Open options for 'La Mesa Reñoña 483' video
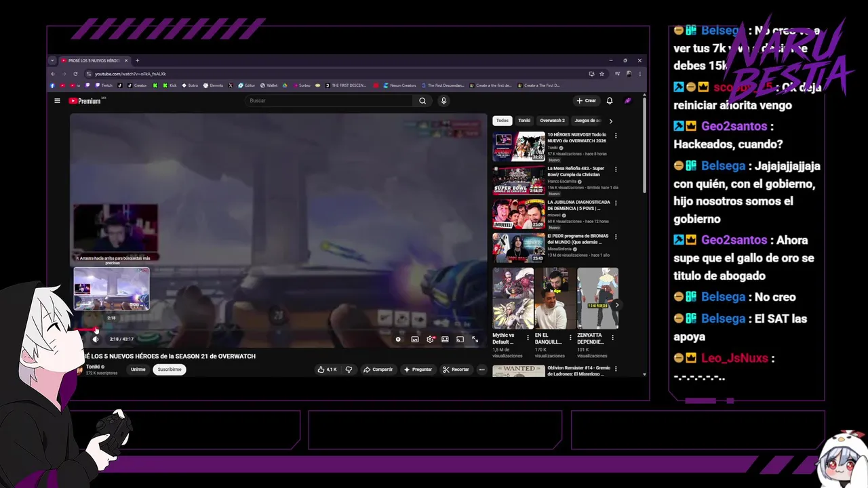 616,169
